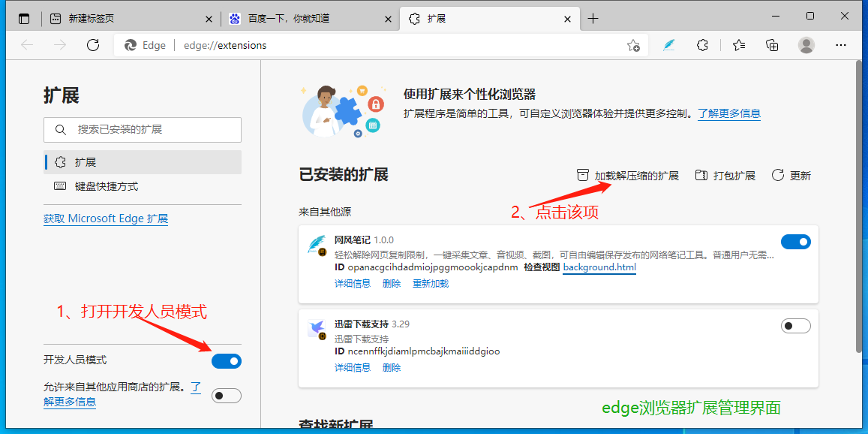
Task: Enable the 迅雷下载支持 extension toggle
Action: 795,326
